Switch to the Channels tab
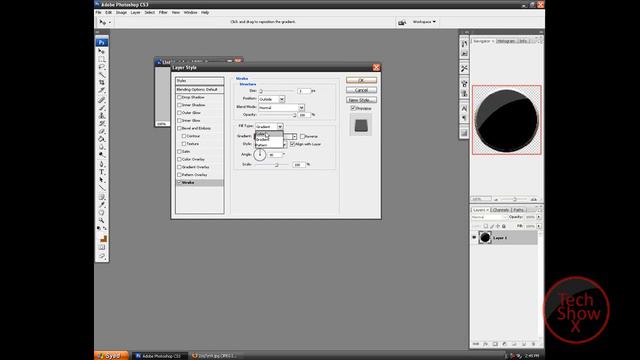Screen dimensions: 640x360 500,210
